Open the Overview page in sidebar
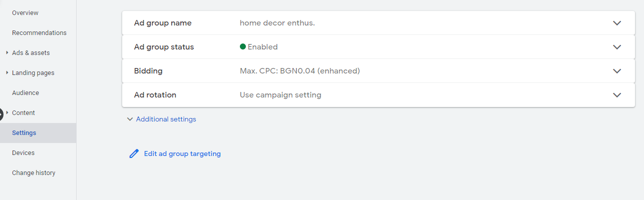This screenshot has height=200, width=644. coord(25,12)
